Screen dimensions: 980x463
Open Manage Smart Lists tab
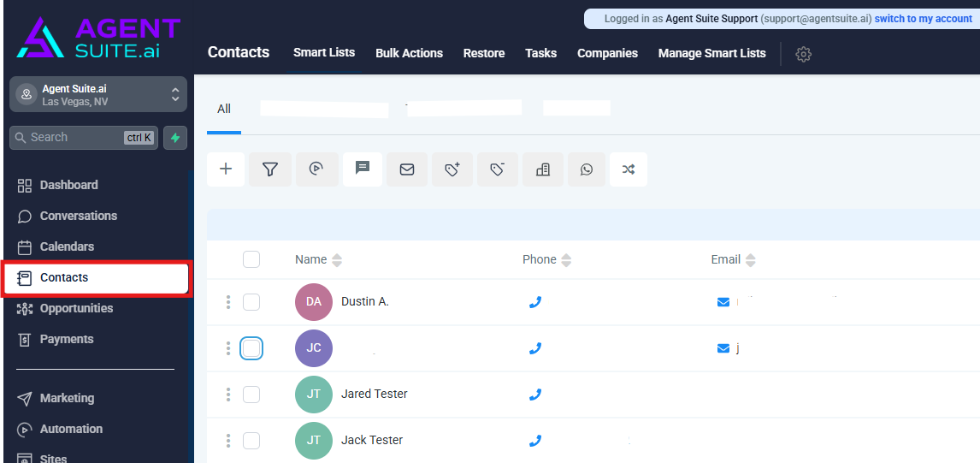tap(711, 53)
